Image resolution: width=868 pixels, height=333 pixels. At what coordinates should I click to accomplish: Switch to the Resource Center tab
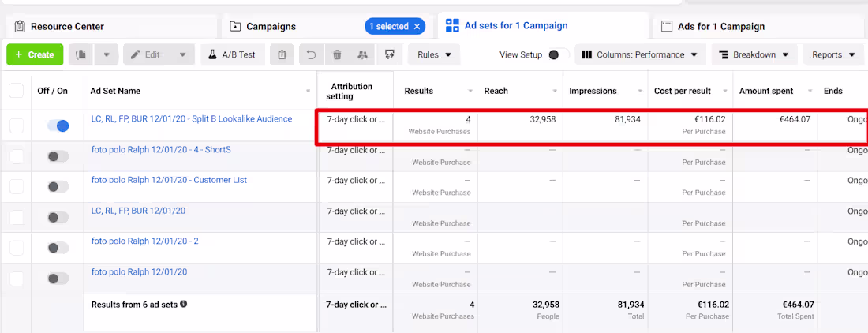(110, 26)
